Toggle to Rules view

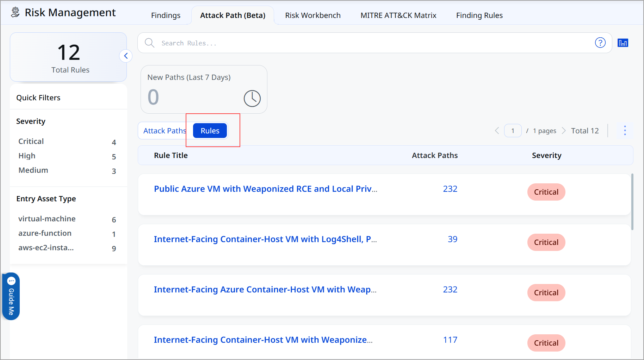(210, 131)
